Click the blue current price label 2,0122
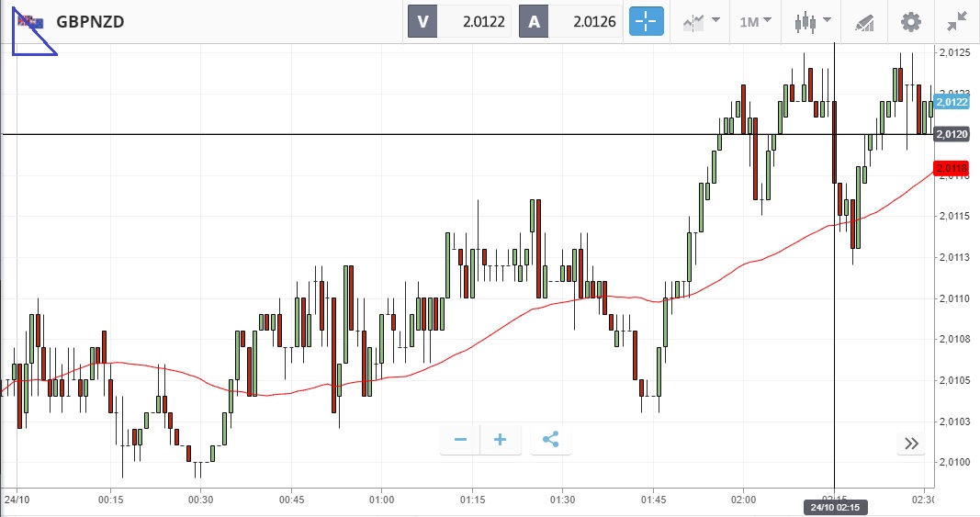980x517 pixels. pos(952,101)
